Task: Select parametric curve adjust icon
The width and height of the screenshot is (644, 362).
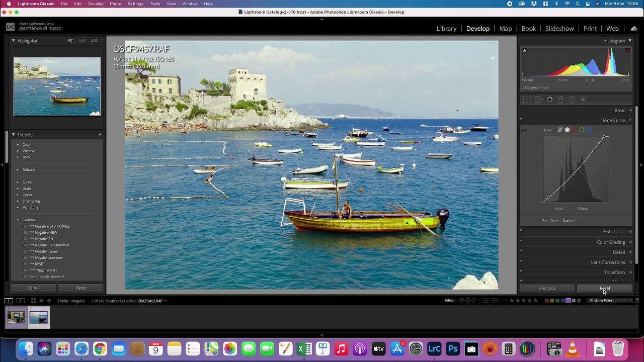Action: point(560,130)
